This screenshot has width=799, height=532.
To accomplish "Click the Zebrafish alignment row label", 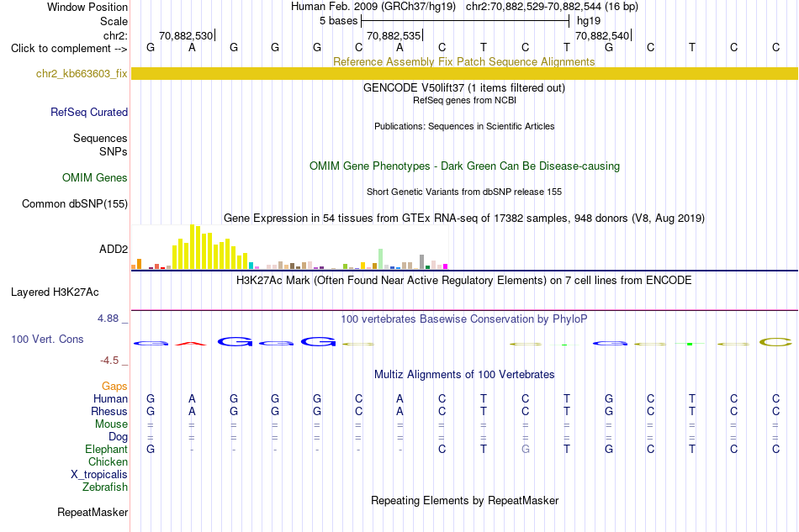I will pyautogui.click(x=105, y=487).
